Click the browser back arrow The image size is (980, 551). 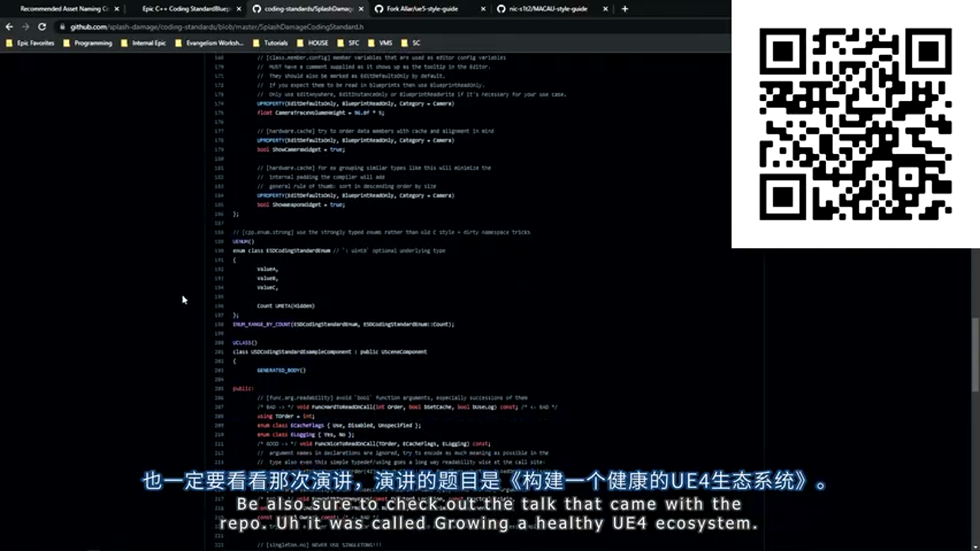(x=9, y=27)
